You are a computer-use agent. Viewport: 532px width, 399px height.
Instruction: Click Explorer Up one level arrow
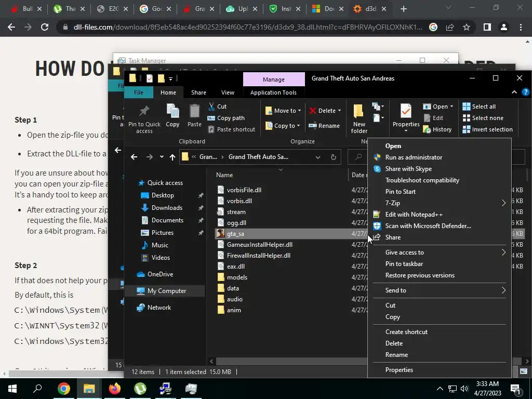pyautogui.click(x=172, y=157)
